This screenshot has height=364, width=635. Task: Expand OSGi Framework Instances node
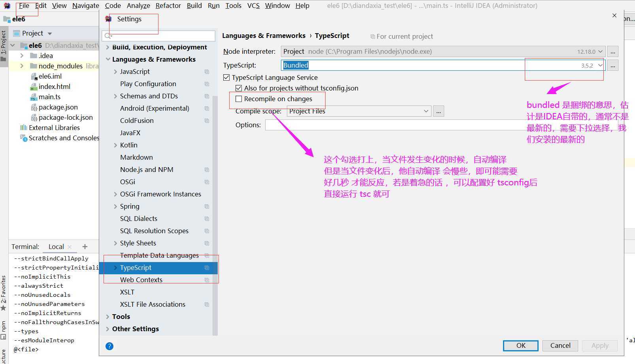115,194
